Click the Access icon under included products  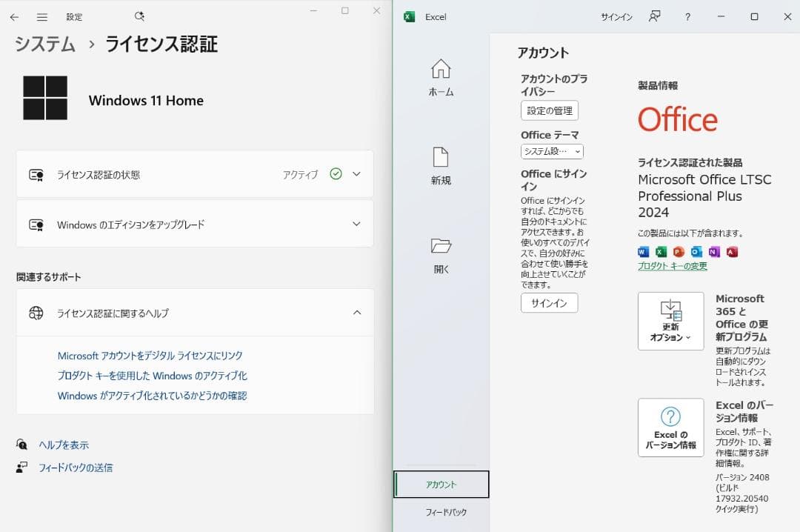point(730,251)
